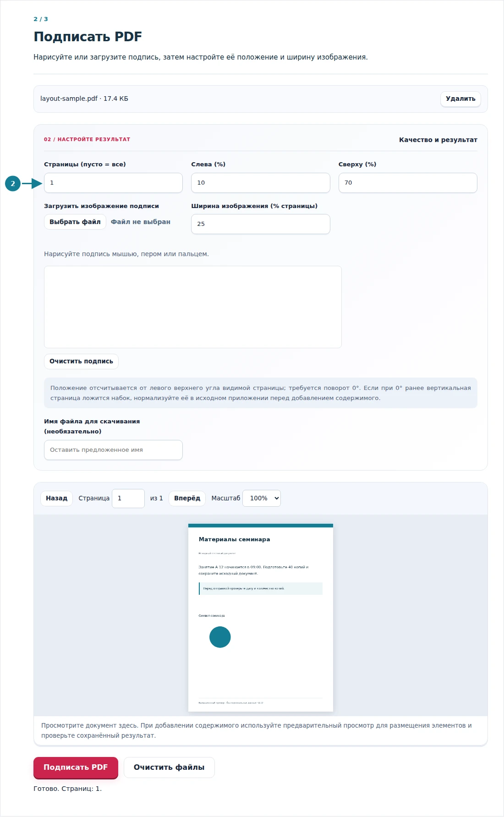Image resolution: width=504 pixels, height=817 pixels.
Task: Click the layout-sample.pdf · 17.4 КБ file name
Action: [84, 99]
